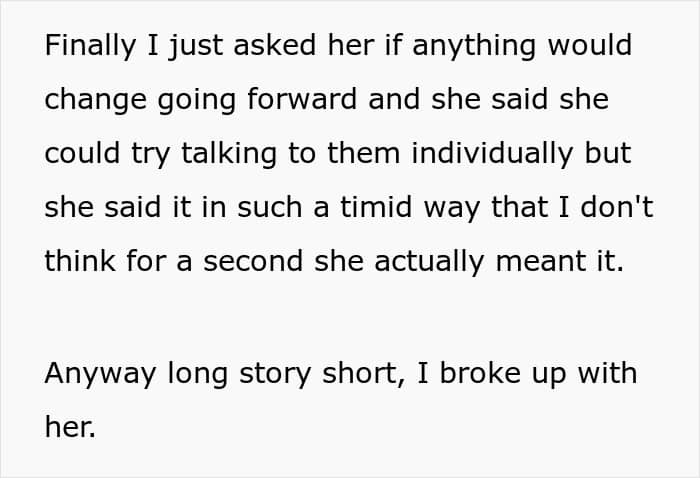Click the word "forward" in second line
700x478 pixels.
click(x=302, y=99)
